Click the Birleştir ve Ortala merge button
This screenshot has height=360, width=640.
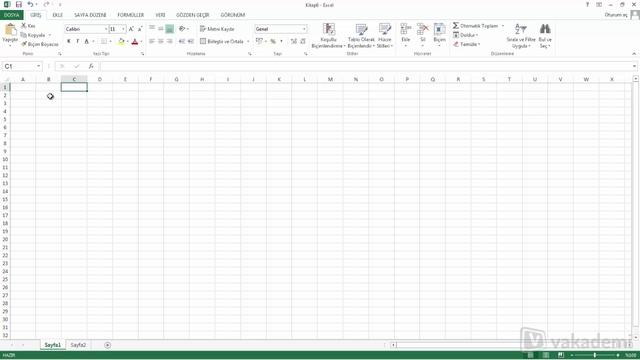coord(222,41)
